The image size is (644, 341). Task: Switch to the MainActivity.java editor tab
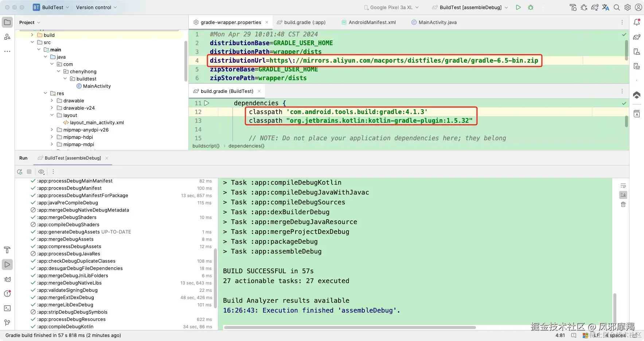click(x=434, y=22)
